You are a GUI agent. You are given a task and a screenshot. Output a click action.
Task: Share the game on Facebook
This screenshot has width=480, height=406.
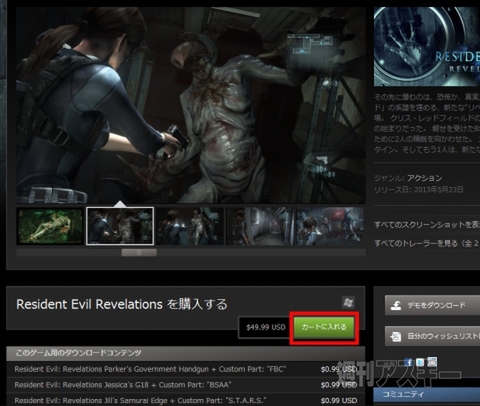408,362
